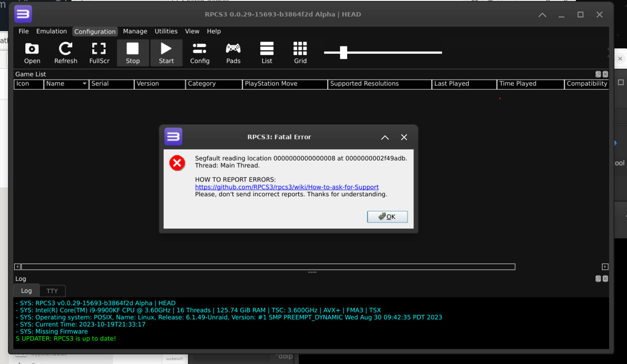Open a game file with the Open icon
Image resolution: width=627 pixels, height=364 pixels.
[x=32, y=53]
